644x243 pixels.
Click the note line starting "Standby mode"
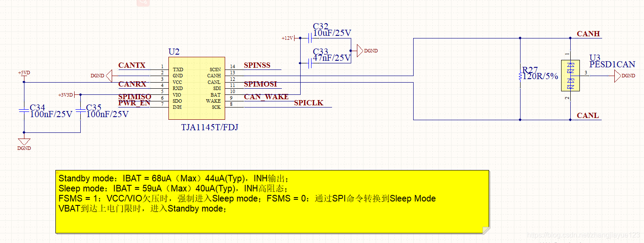174,179
